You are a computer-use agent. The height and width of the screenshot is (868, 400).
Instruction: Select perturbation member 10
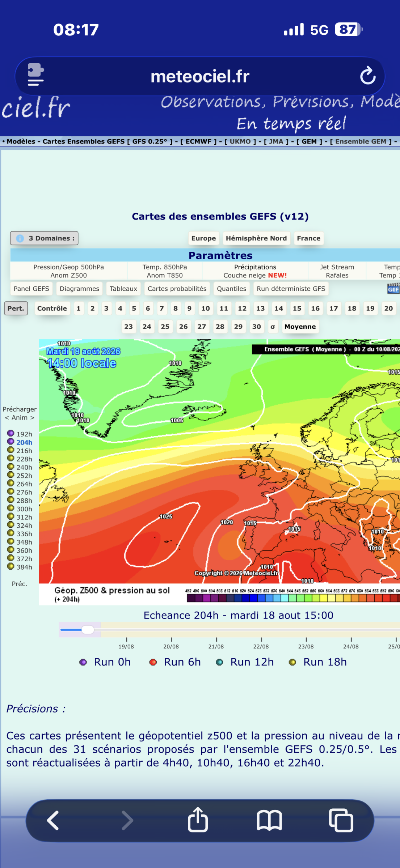(x=206, y=309)
